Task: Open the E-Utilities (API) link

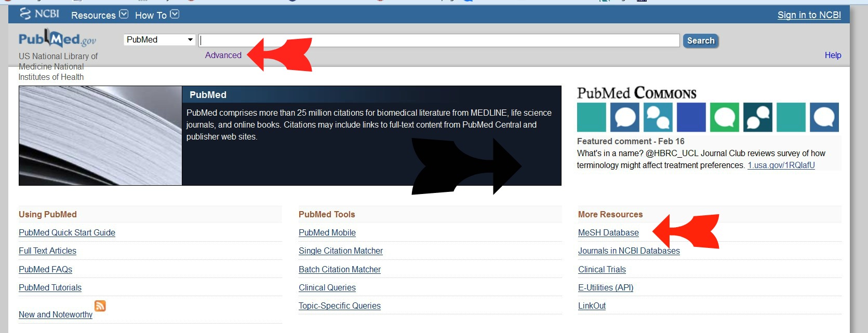Action: point(606,287)
